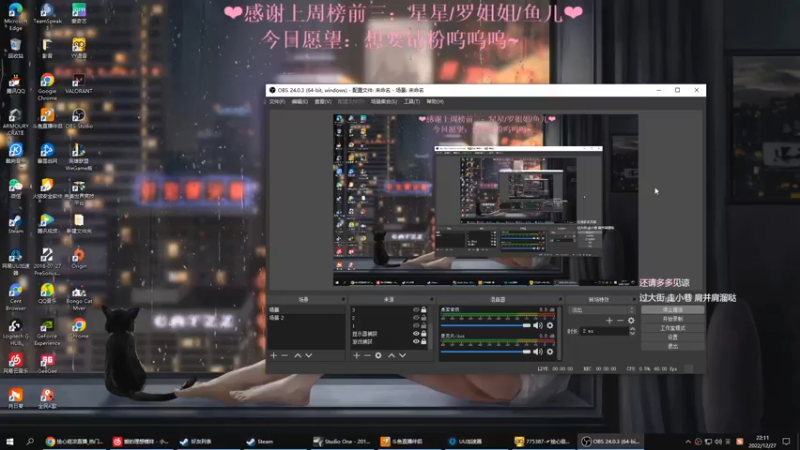Open Microsoft Edge desktop icon
The height and width of the screenshot is (450, 800).
click(x=15, y=16)
